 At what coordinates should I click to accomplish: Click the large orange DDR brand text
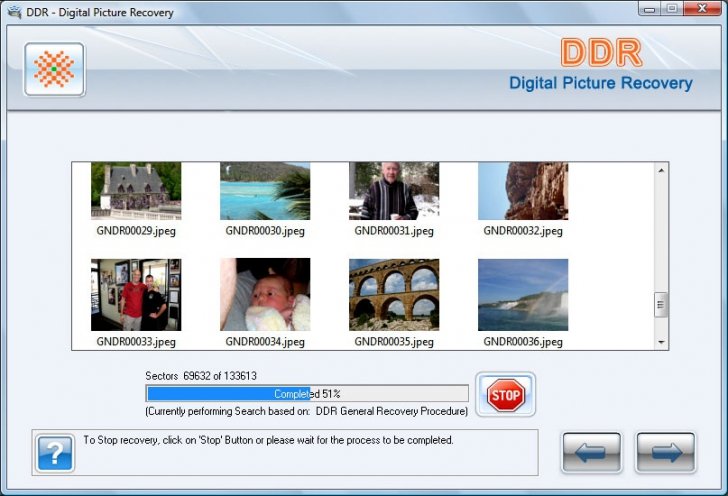pos(601,52)
